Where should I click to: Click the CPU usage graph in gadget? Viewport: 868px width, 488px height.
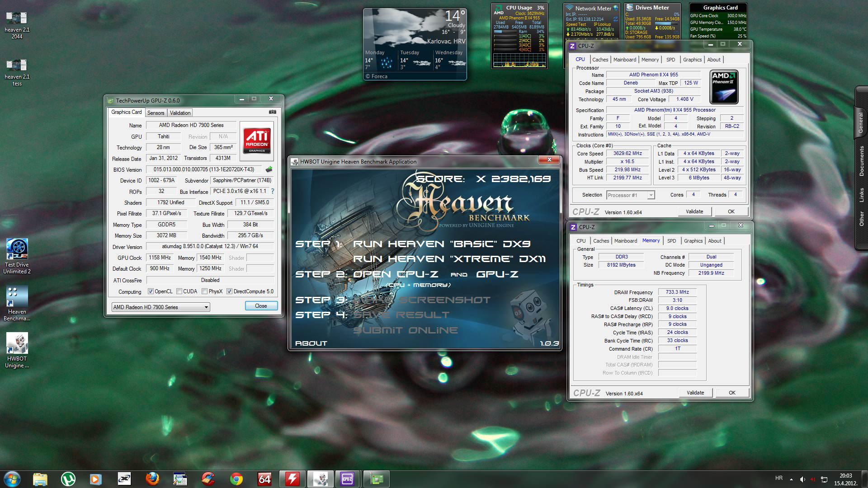[519, 60]
